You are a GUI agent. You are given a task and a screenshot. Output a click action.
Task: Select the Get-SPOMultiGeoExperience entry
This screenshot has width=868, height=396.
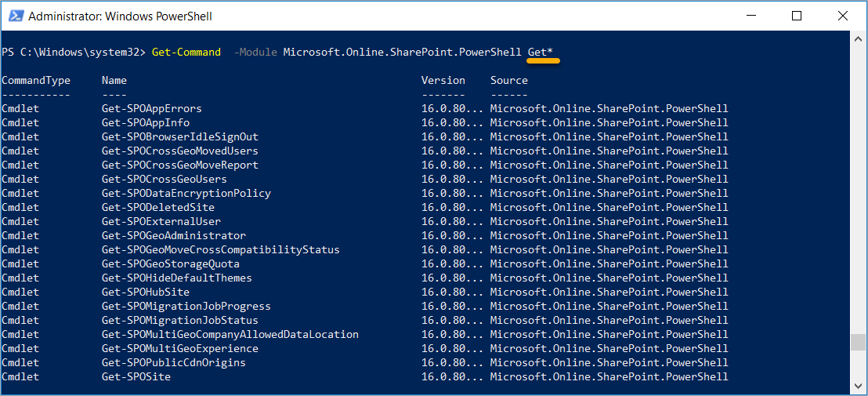coord(180,349)
